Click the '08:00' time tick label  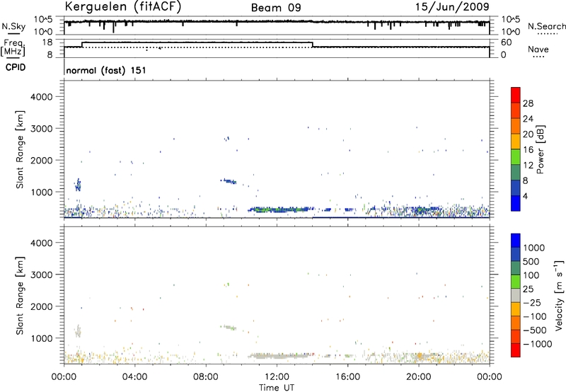(x=205, y=377)
